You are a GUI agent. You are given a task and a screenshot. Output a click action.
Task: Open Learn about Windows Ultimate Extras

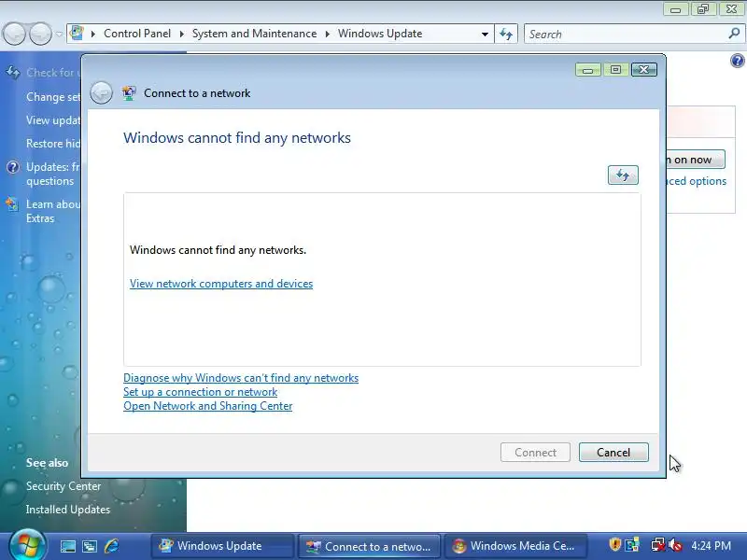click(x=53, y=211)
